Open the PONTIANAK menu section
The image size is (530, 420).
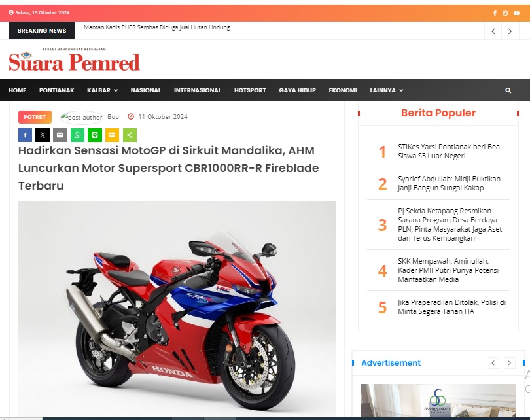[56, 90]
